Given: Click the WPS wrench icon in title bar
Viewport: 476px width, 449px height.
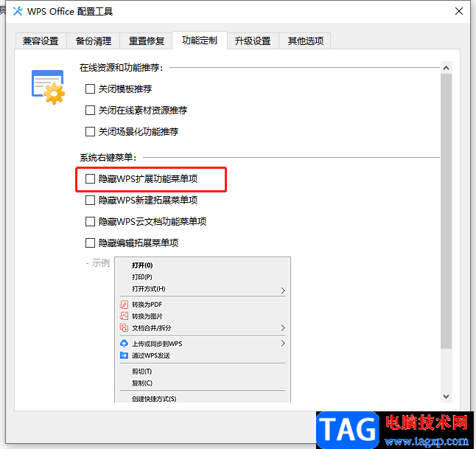Looking at the screenshot, I should click(x=18, y=11).
